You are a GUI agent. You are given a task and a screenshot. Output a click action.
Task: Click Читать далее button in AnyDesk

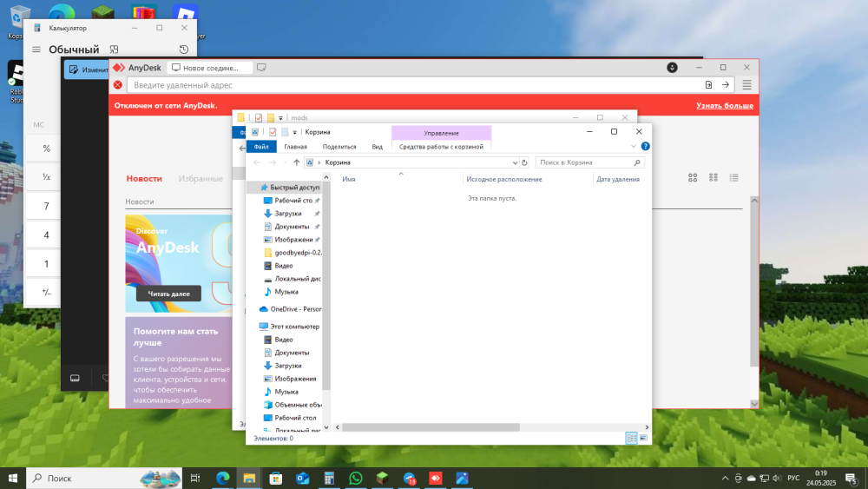169,294
